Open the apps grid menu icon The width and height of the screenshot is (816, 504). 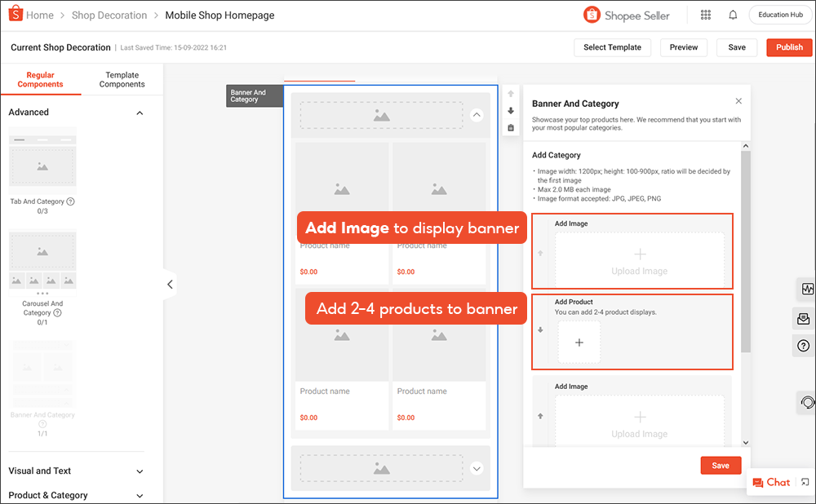tap(706, 15)
